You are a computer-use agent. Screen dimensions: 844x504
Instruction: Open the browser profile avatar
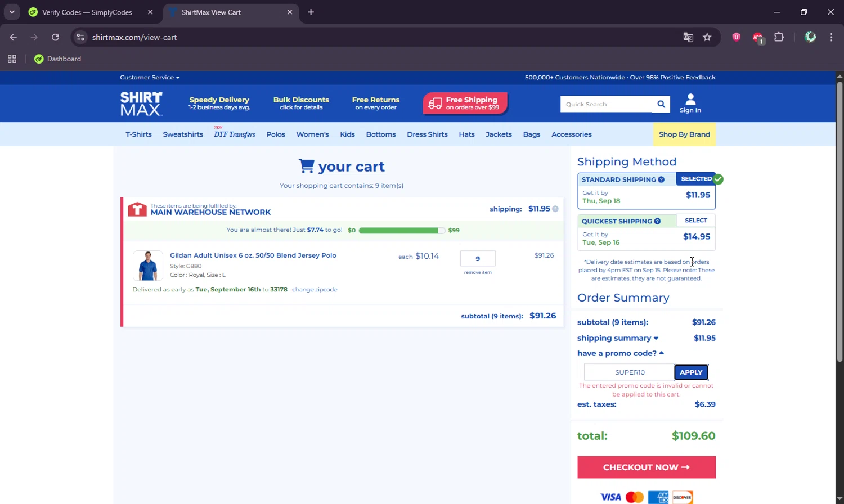click(x=810, y=37)
